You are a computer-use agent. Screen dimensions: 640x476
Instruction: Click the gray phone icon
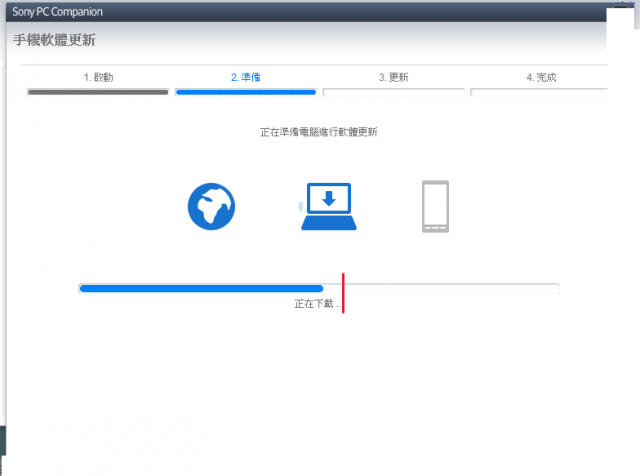(435, 207)
